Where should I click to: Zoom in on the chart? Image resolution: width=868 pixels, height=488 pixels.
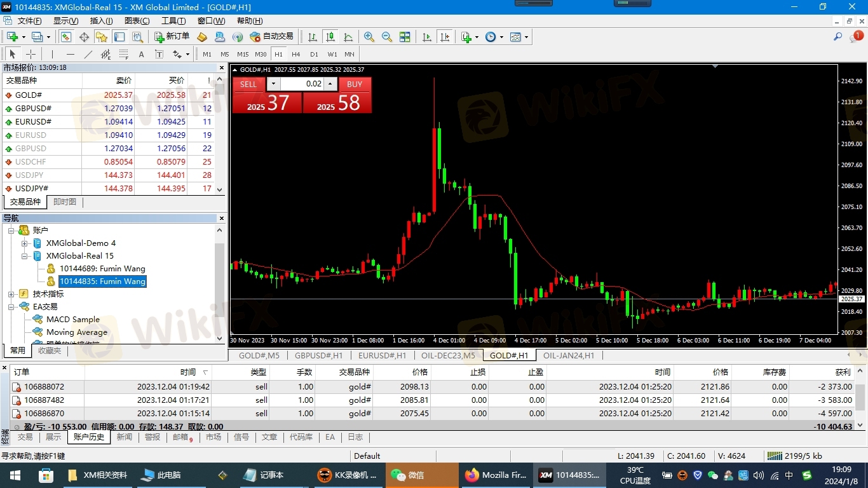[369, 37]
